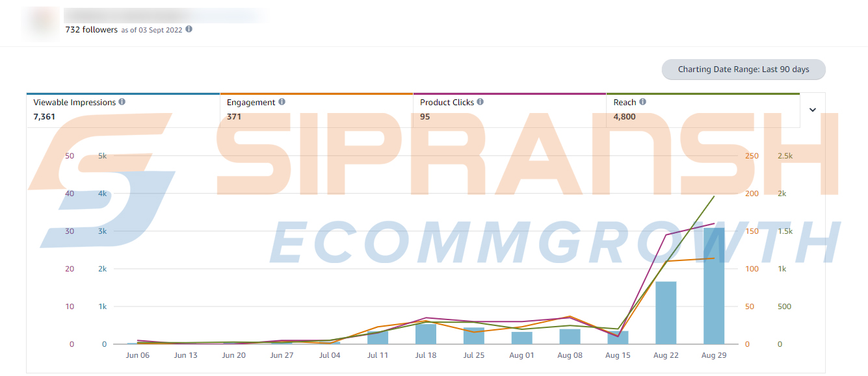868x376 pixels.
Task: Select the Engagement metric tab
Action: click(316, 110)
